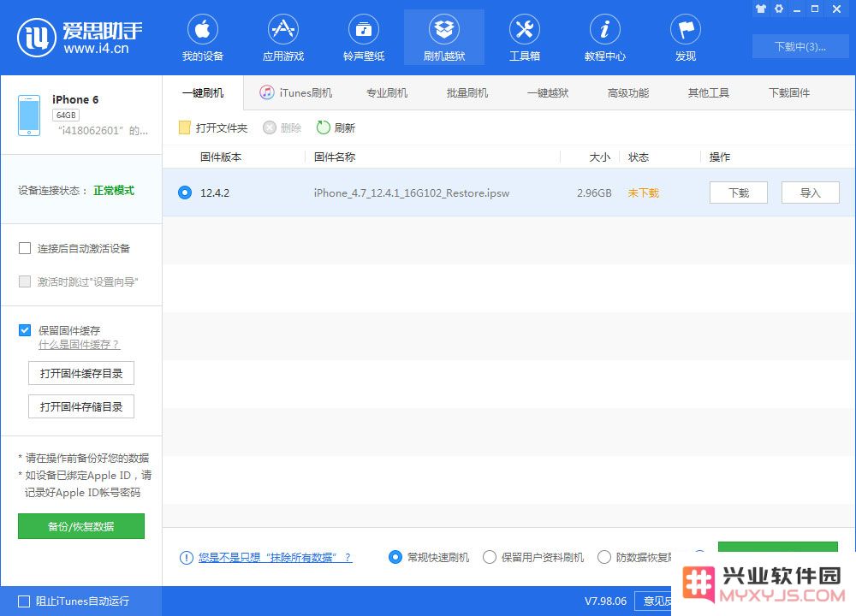Viewport: 856px width, 616px height.
Task: Switch to 一键越狱 tab
Action: [x=548, y=92]
